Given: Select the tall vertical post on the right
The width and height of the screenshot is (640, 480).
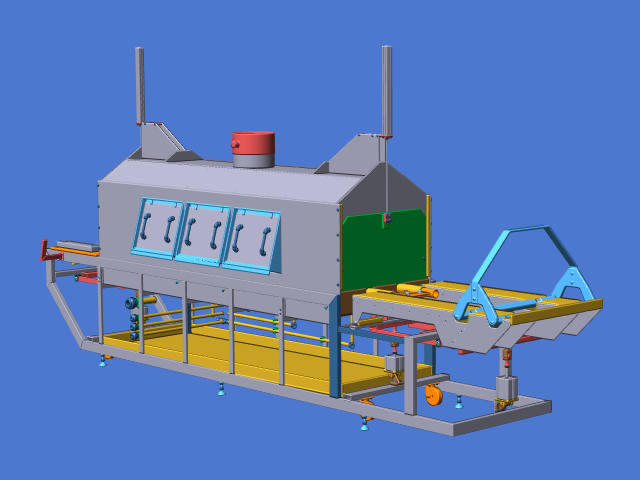Looking at the screenshot, I should [386, 90].
